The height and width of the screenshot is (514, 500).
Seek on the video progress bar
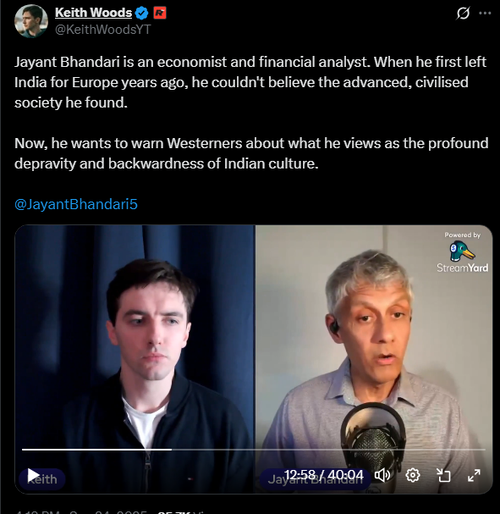253,450
